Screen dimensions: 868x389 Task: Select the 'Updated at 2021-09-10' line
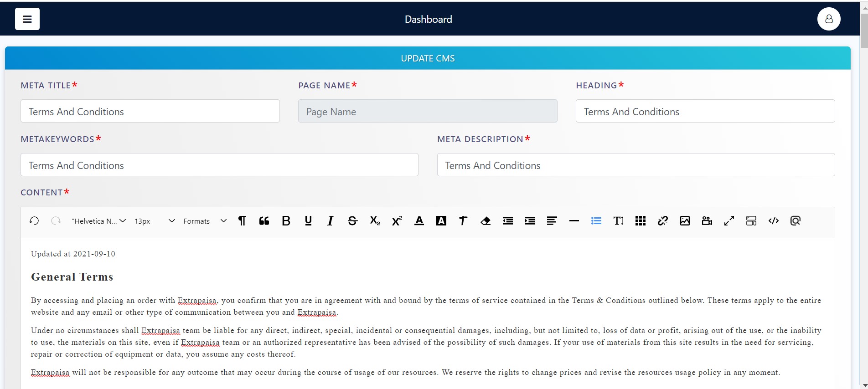[x=73, y=254]
